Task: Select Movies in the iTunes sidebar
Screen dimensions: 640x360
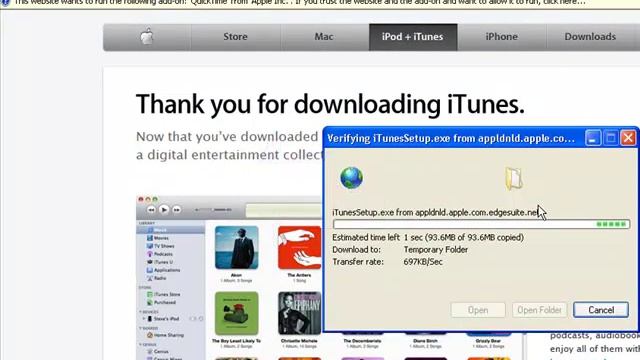Action: pos(158,238)
